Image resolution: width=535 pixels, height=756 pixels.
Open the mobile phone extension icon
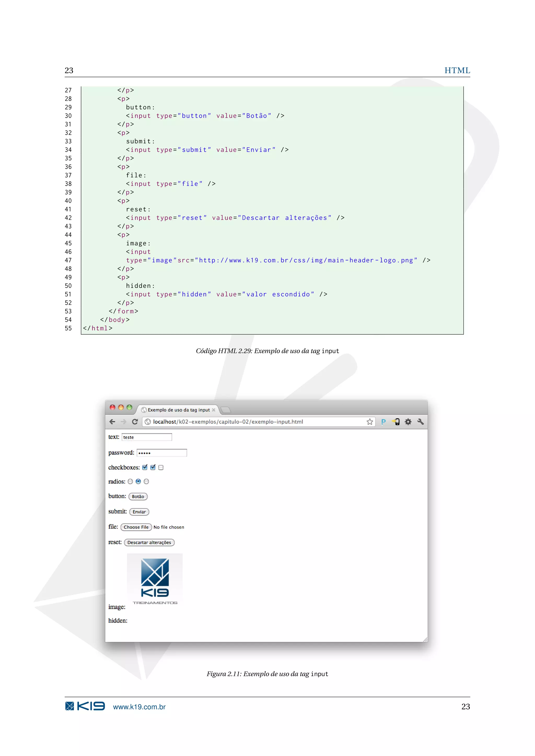[396, 422]
